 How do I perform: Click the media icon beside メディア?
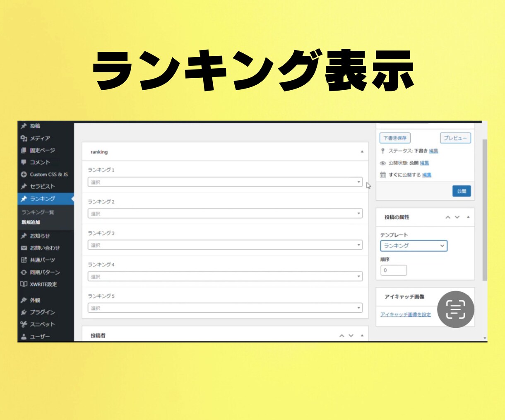(24, 138)
